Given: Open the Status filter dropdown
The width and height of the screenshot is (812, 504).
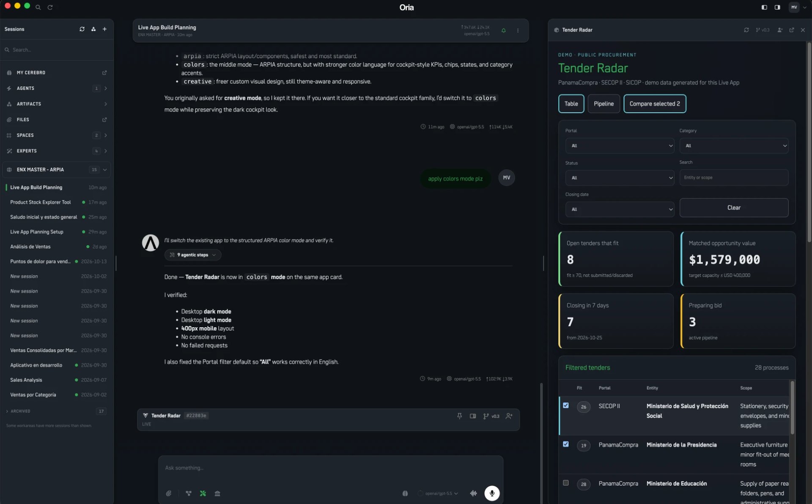Looking at the screenshot, I should 620,178.
